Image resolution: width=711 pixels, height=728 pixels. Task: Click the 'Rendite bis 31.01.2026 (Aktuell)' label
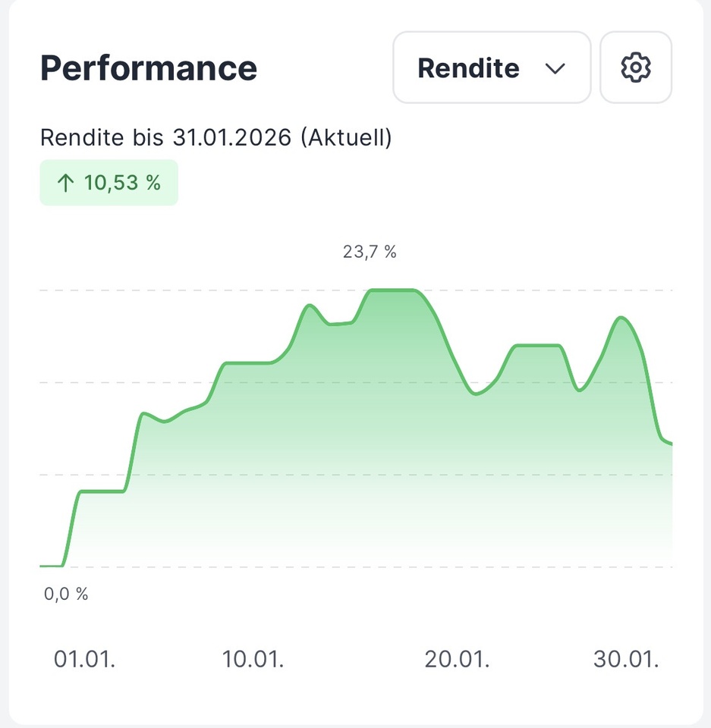point(216,139)
